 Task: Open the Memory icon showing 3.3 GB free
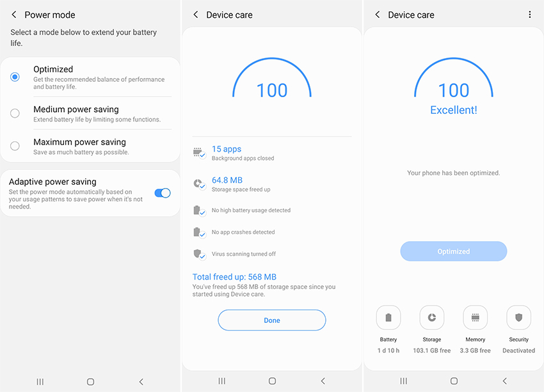coord(475,318)
